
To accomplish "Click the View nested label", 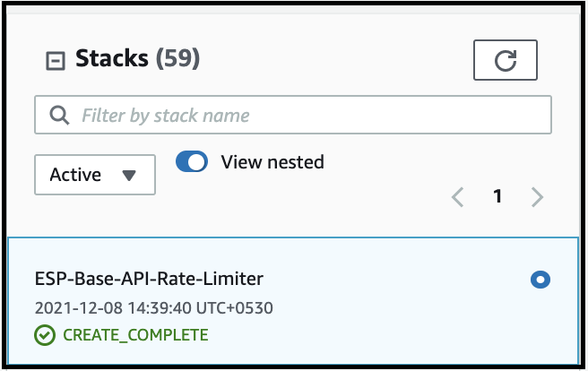I will pyautogui.click(x=272, y=162).
